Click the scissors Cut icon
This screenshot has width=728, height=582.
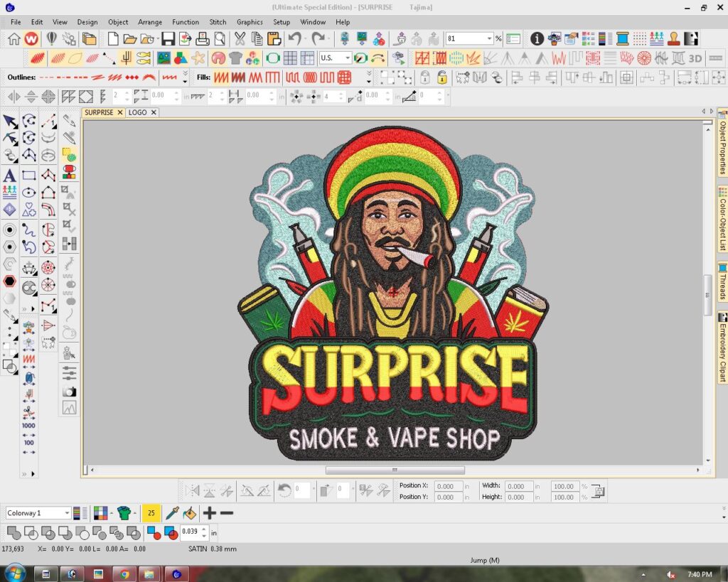[240, 39]
